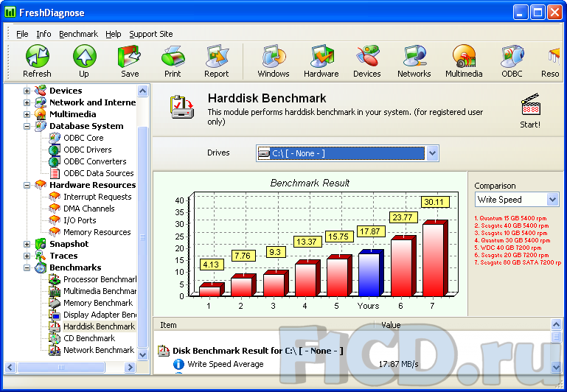The image size is (567, 392).
Task: Open the Info menu
Action: (x=44, y=34)
